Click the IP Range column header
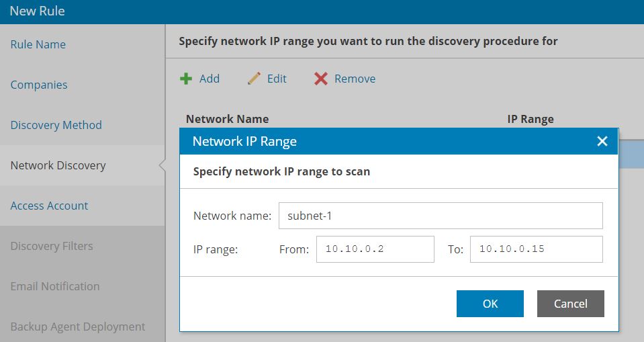644x342 pixels. click(x=531, y=119)
